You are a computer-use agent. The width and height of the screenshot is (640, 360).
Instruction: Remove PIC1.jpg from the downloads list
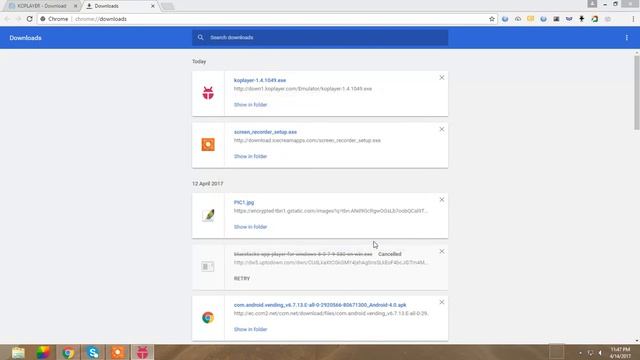[x=442, y=200]
